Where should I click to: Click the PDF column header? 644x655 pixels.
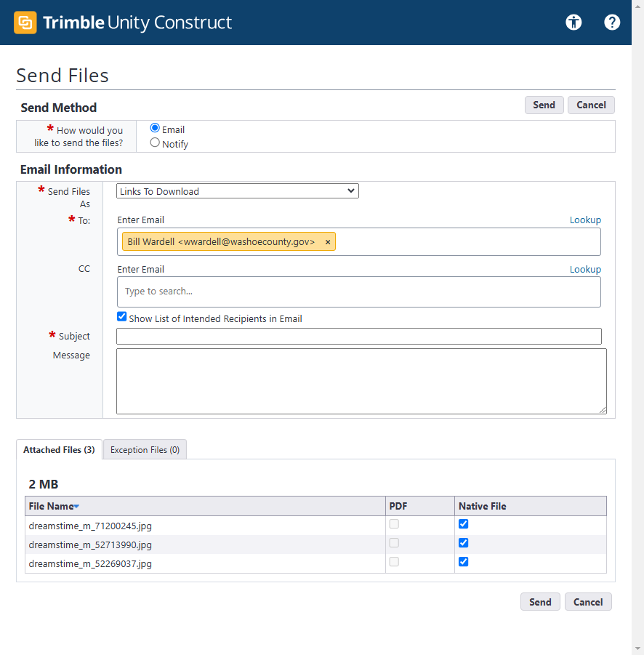pos(419,506)
